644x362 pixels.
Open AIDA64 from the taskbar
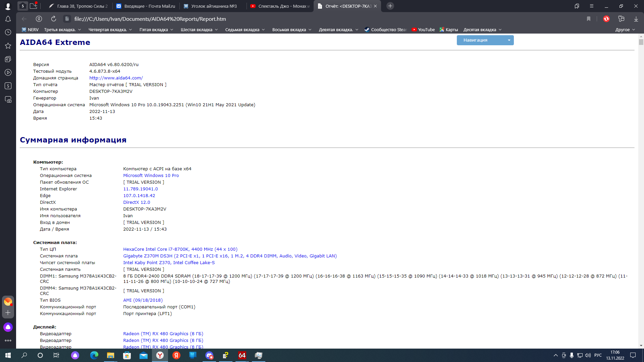242,355
